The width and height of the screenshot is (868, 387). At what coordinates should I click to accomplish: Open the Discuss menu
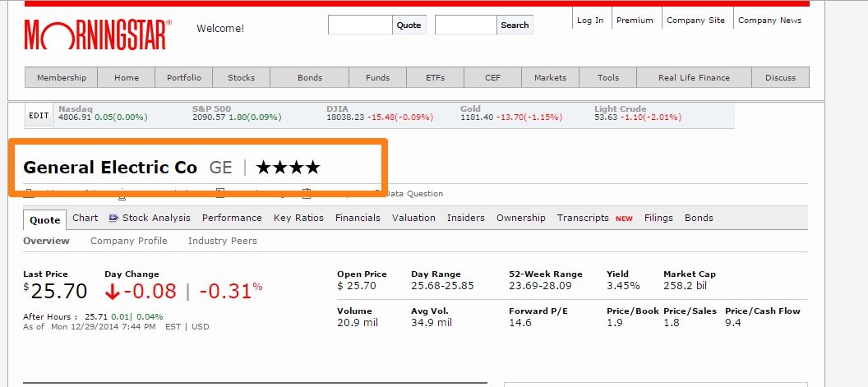coord(781,77)
